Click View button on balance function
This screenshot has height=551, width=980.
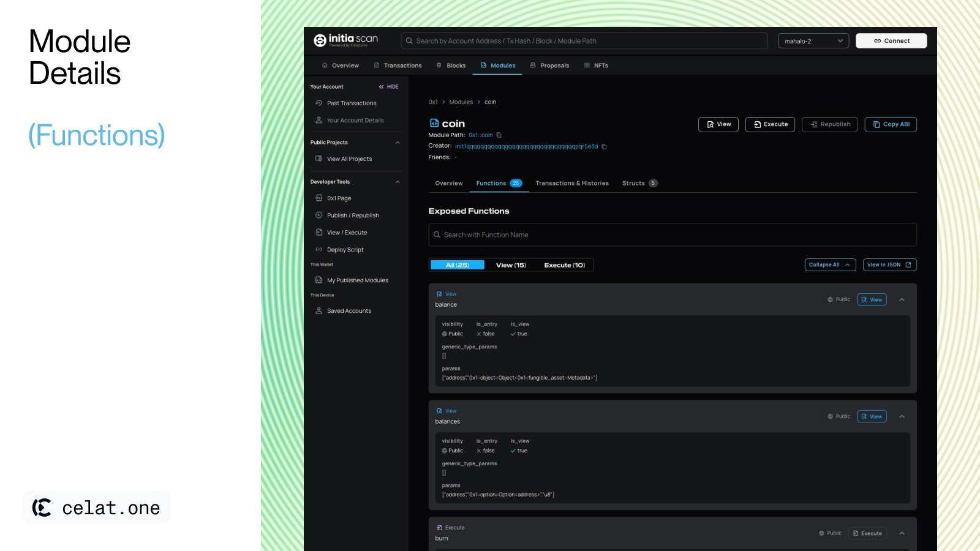pyautogui.click(x=872, y=300)
